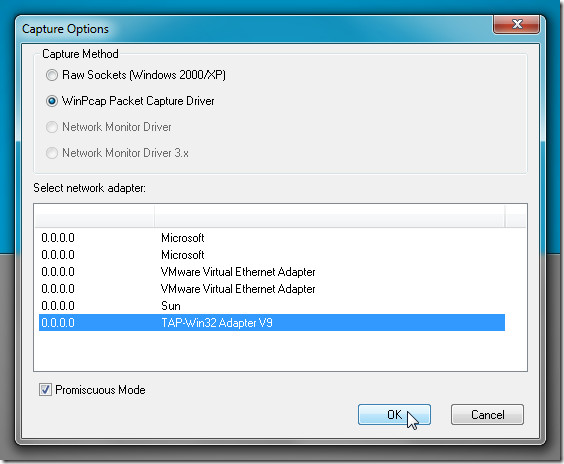Click the Select network adapter label
The image size is (564, 464).
point(90,188)
